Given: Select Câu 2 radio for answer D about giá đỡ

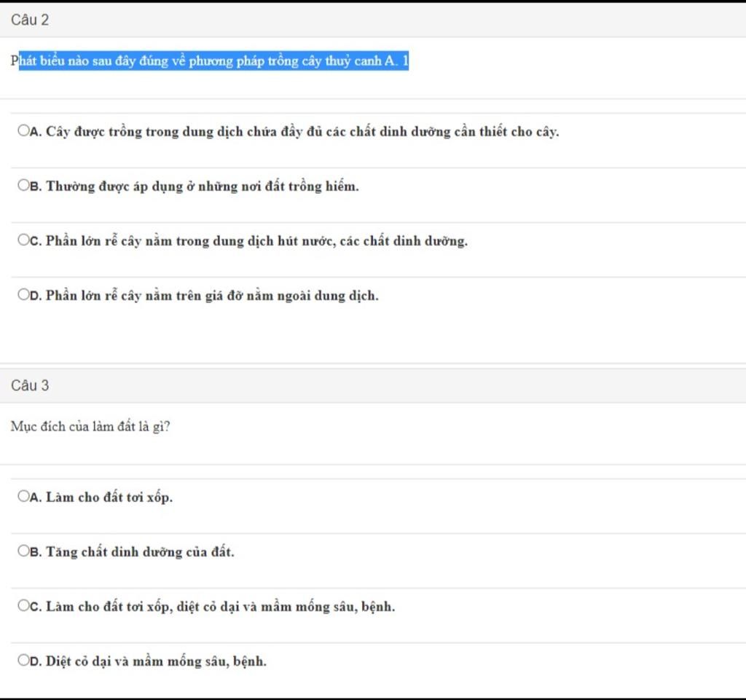Looking at the screenshot, I should (23, 294).
